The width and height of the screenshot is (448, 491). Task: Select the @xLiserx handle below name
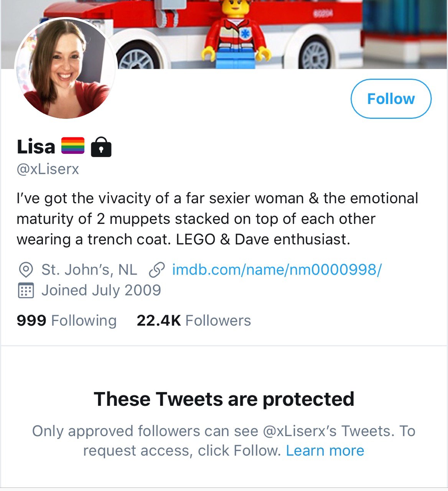point(48,169)
